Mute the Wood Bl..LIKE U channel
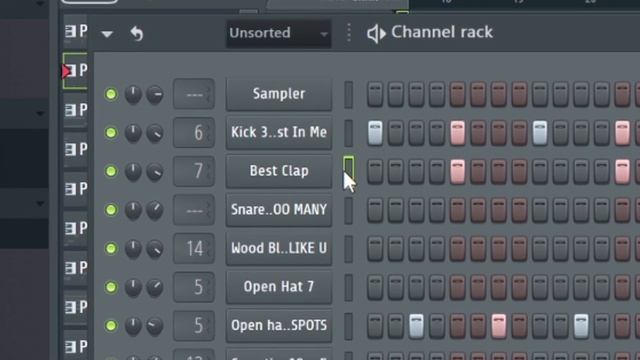Viewport: 640px width, 360px height. point(111,248)
